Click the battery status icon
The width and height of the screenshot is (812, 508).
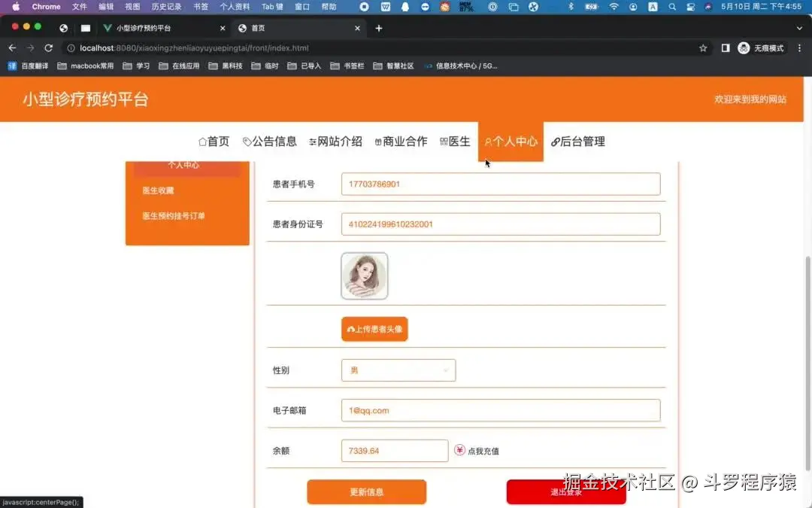(592, 7)
